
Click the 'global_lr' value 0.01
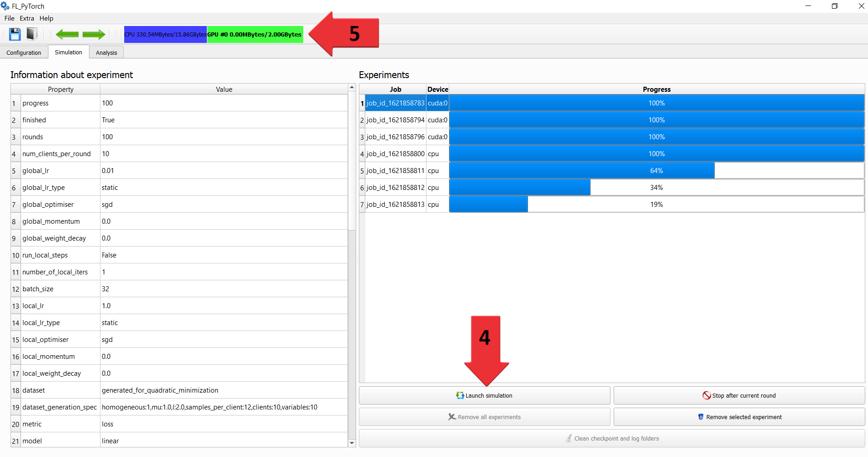click(224, 171)
